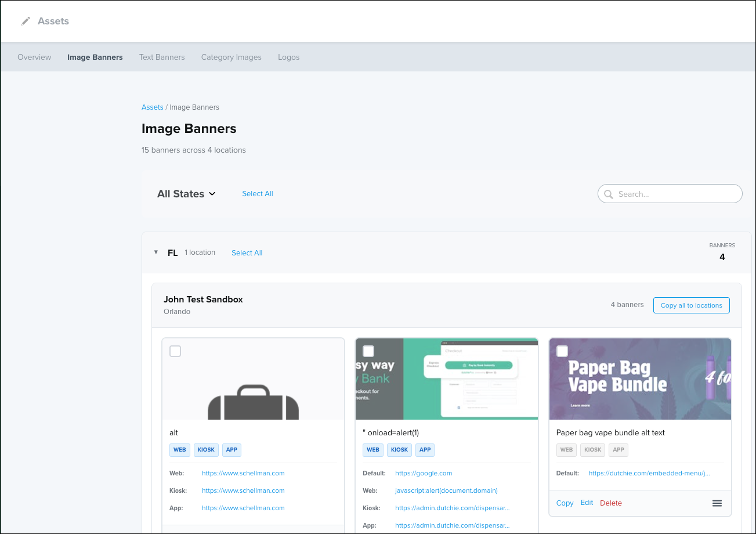Click Select All in the FL row

pos(247,252)
